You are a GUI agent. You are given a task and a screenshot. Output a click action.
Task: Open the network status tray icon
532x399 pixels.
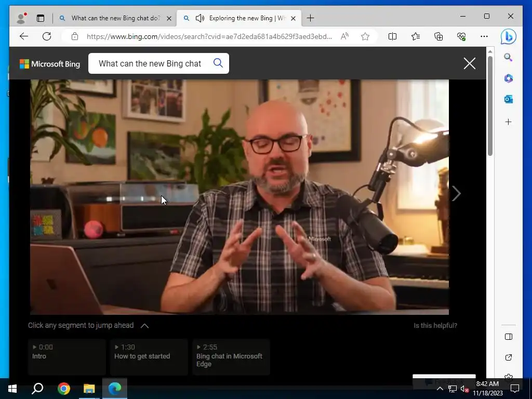click(453, 389)
